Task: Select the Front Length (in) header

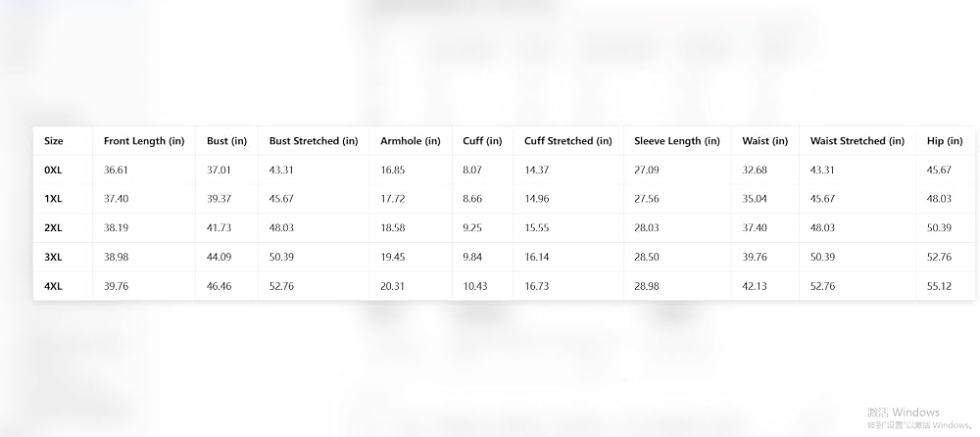Action: (144, 141)
